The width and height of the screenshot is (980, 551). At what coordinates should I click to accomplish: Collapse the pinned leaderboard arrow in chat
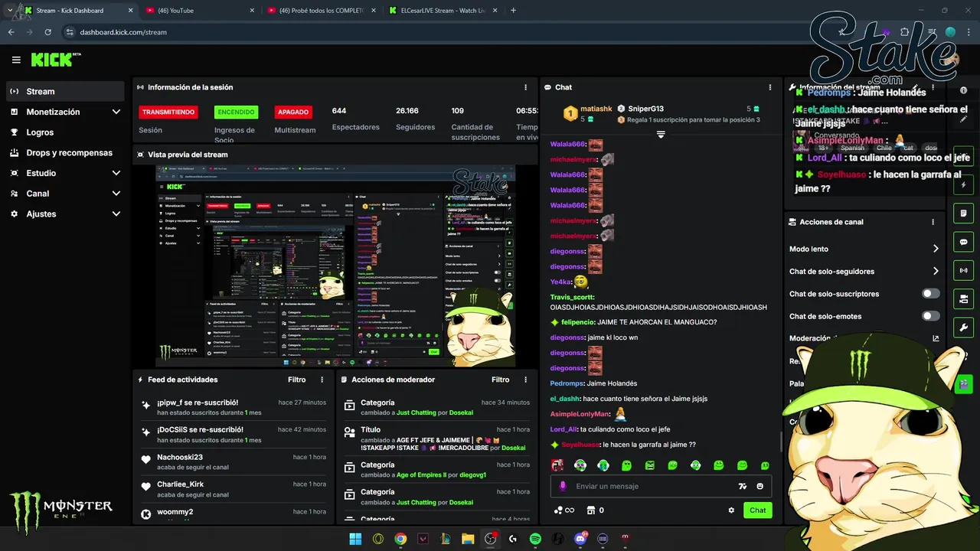click(x=661, y=134)
